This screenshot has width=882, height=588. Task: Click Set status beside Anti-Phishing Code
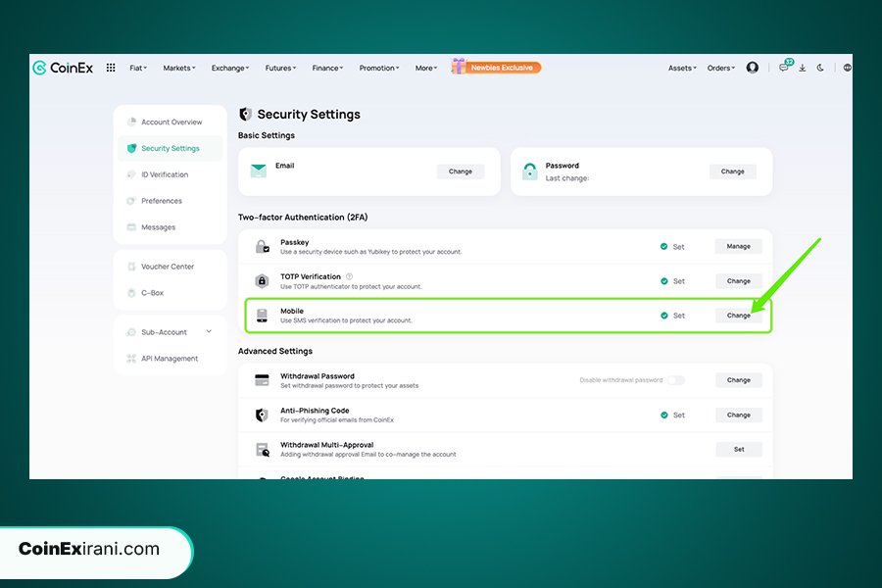click(x=672, y=416)
